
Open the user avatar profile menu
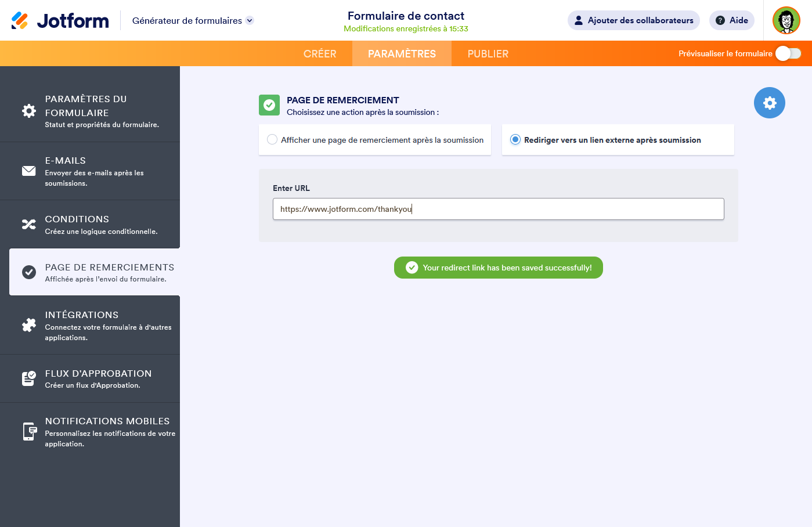pyautogui.click(x=786, y=20)
